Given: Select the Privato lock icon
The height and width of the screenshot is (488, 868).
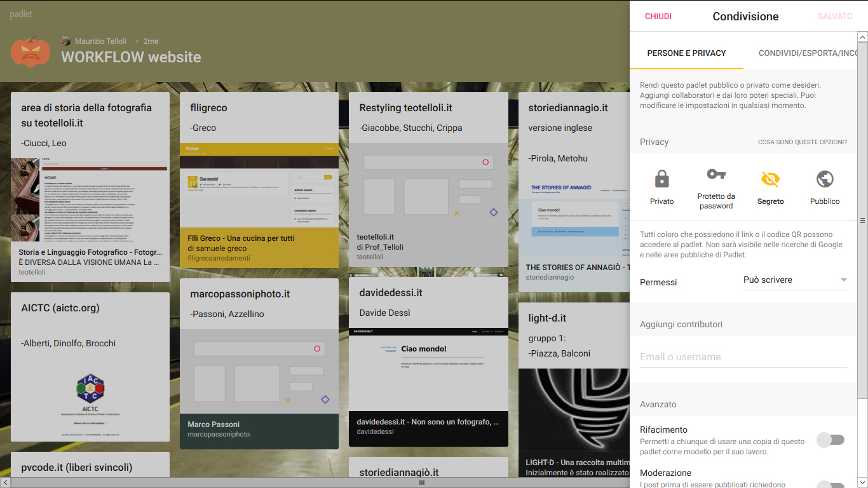Looking at the screenshot, I should click(x=661, y=180).
